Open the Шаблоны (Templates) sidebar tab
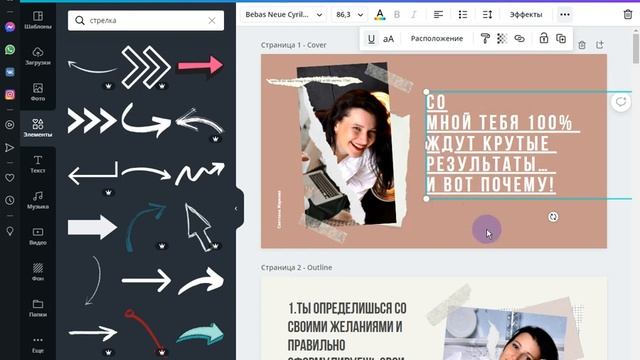 [38, 20]
